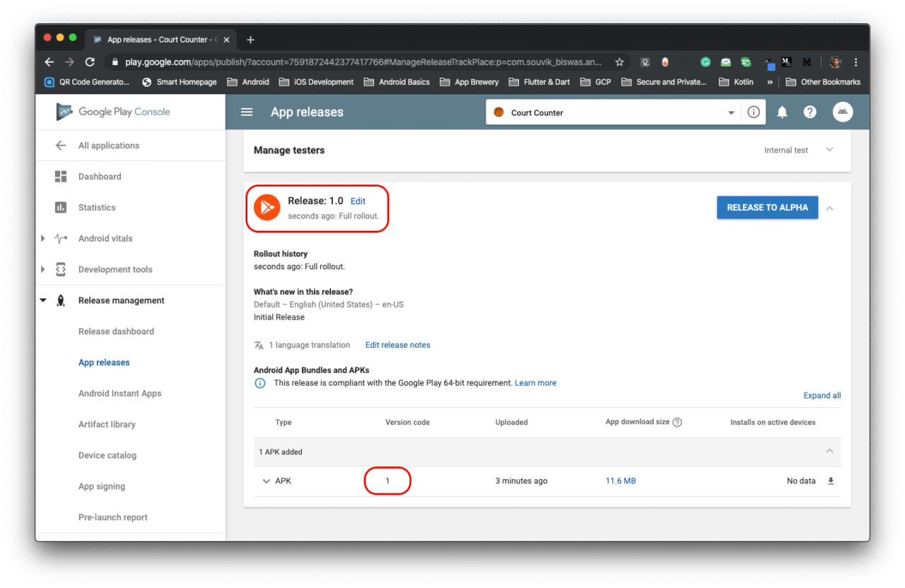Collapse the Release 1.0 panel chevron
905x588 pixels.
tap(830, 208)
